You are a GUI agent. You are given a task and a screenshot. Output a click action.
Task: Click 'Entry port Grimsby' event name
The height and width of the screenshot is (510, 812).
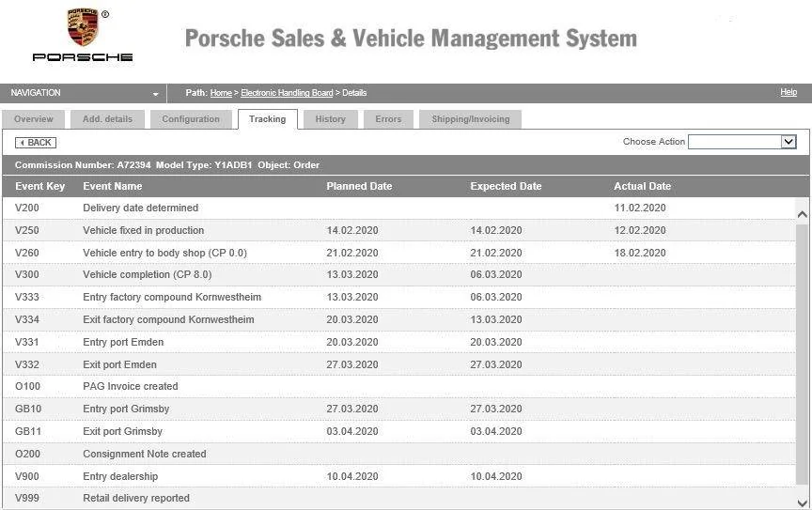click(126, 410)
